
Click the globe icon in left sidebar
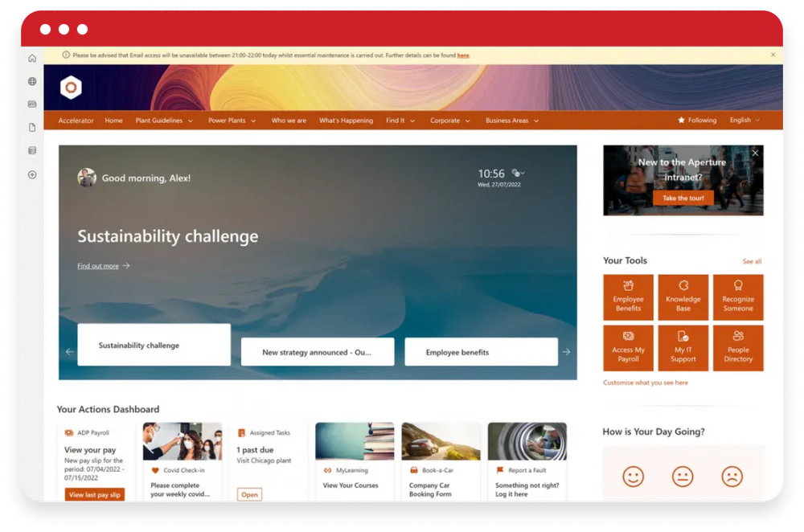32,81
